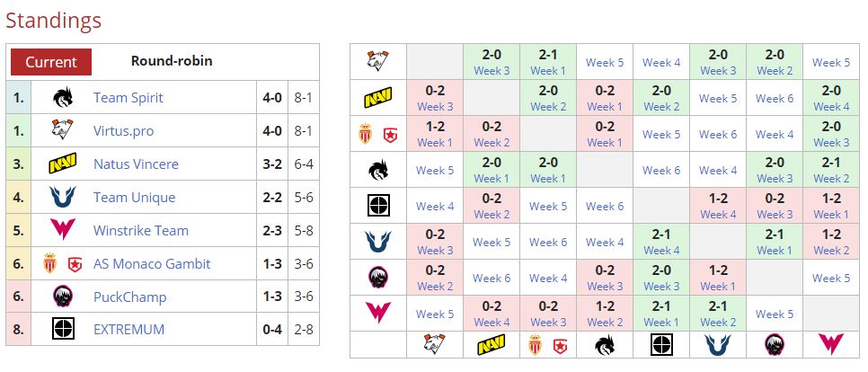Open the EXTREMUM team name link
This screenshot has width=868, height=372.
click(129, 330)
